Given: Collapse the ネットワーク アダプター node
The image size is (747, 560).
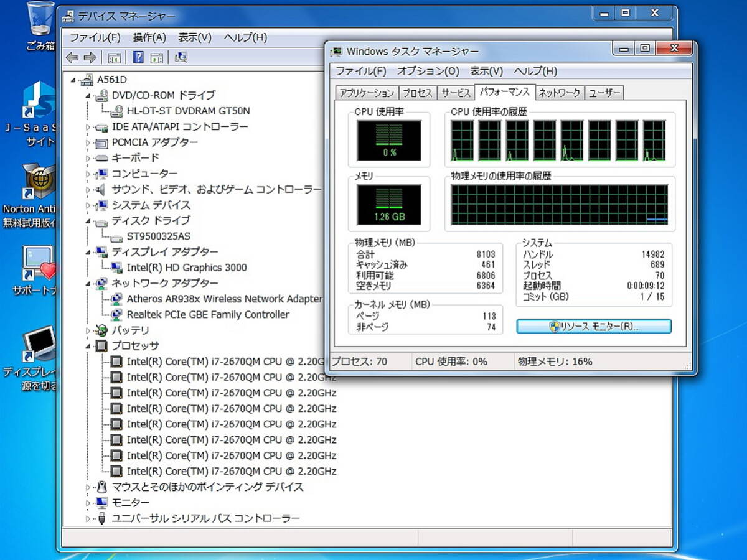Looking at the screenshot, I should point(88,283).
